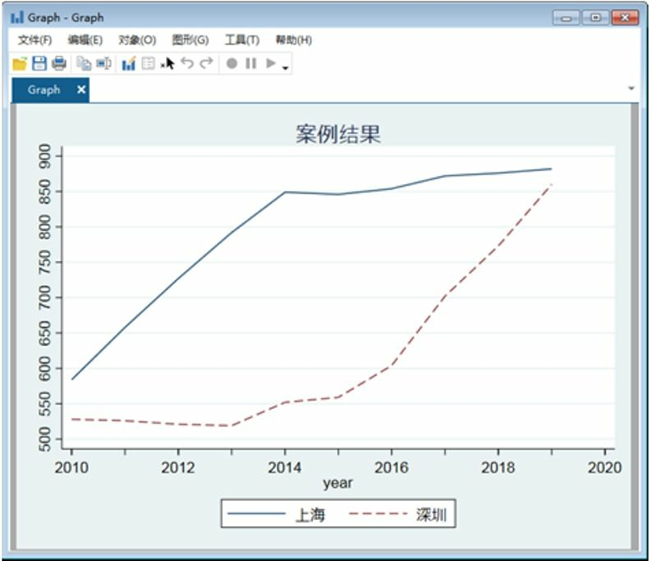This screenshot has width=650, height=561.
Task: Click x-axis label 2014
Action: [285, 468]
